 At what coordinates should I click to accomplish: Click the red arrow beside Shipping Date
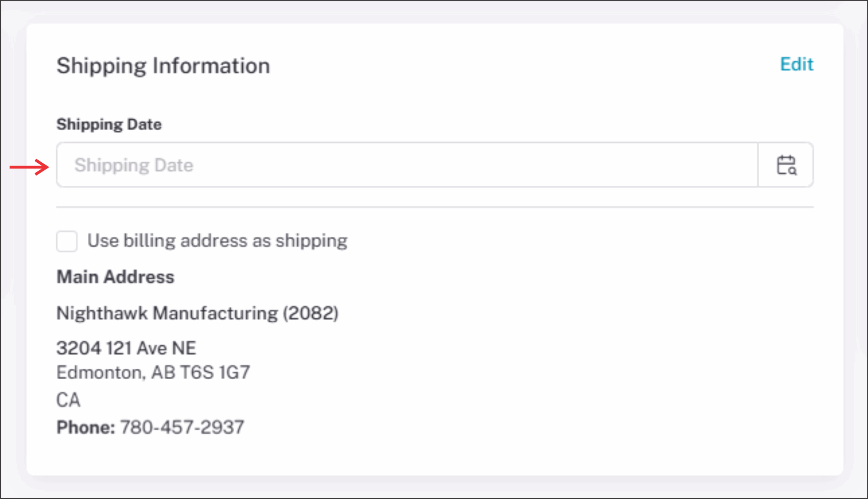29,167
